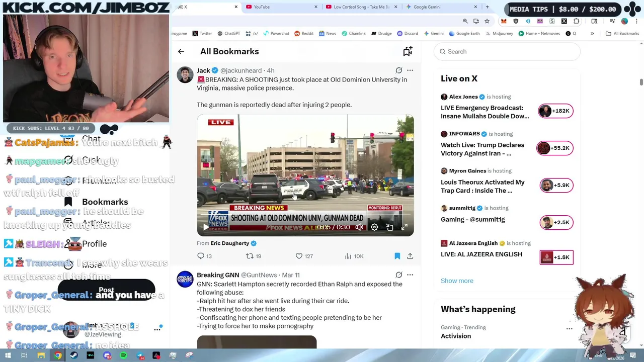Click the Grok icon on Jack's post
This screenshot has height=362, width=644.
tap(398, 70)
